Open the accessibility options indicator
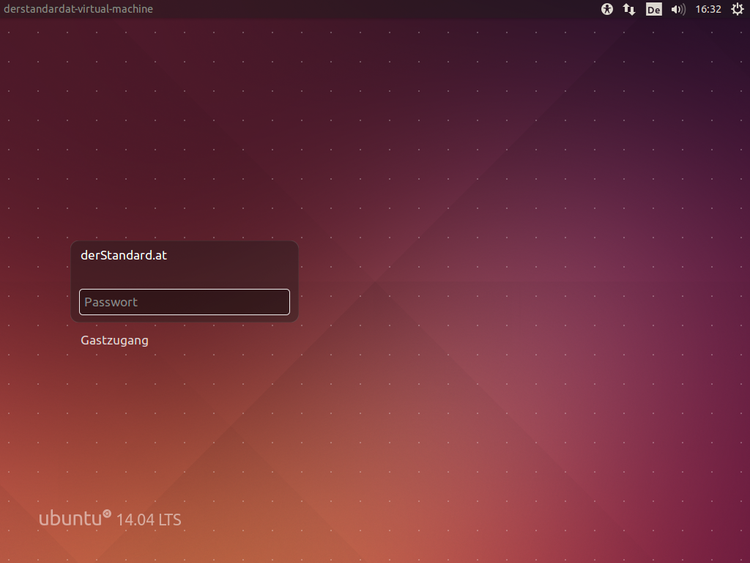Screen dimensions: 750x563 point(607,9)
